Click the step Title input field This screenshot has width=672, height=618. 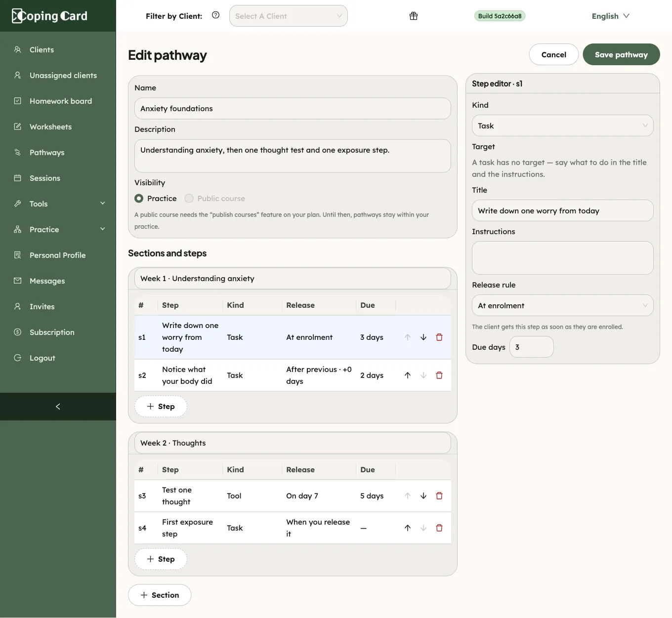(x=562, y=210)
